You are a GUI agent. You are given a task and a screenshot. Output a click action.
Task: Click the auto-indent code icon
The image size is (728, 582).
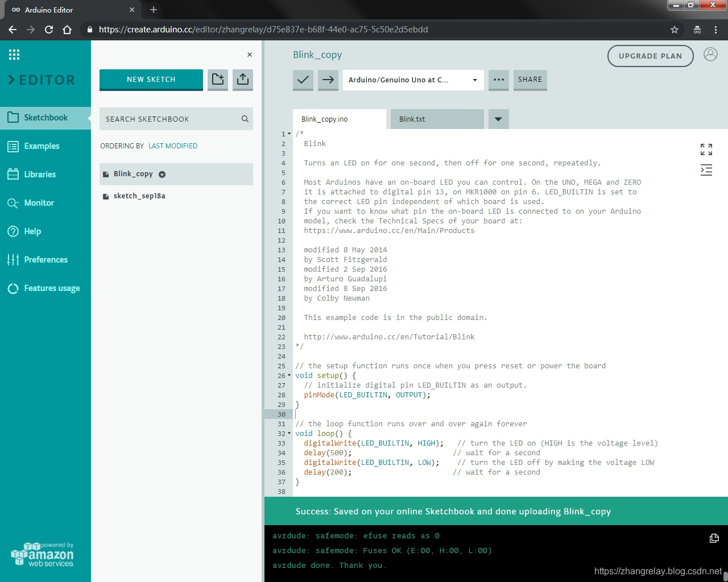(x=706, y=170)
